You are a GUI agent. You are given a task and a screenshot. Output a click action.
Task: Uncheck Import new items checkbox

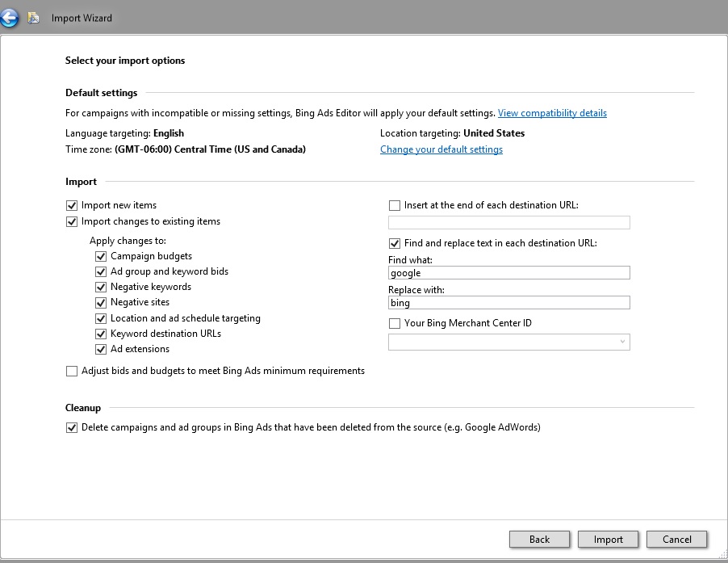point(72,206)
